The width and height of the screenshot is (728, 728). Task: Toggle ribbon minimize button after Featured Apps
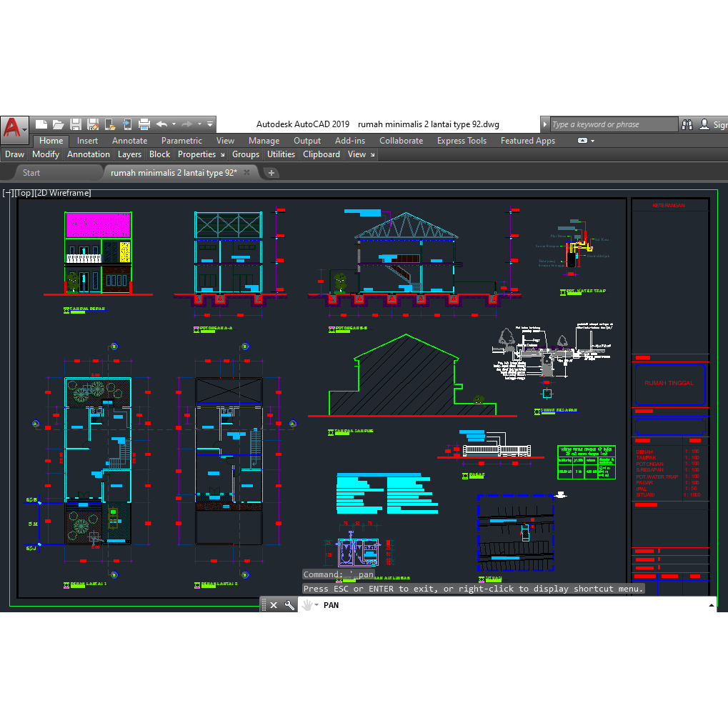point(582,140)
